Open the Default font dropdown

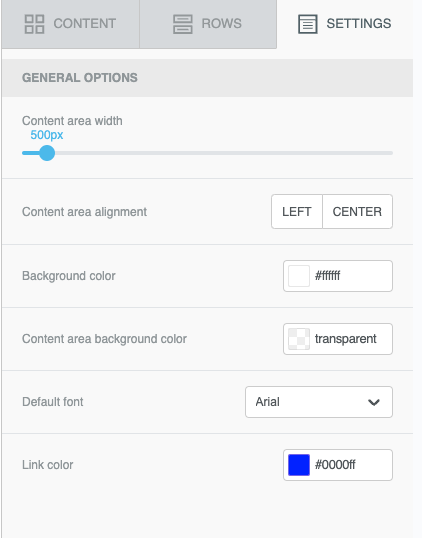tap(319, 402)
